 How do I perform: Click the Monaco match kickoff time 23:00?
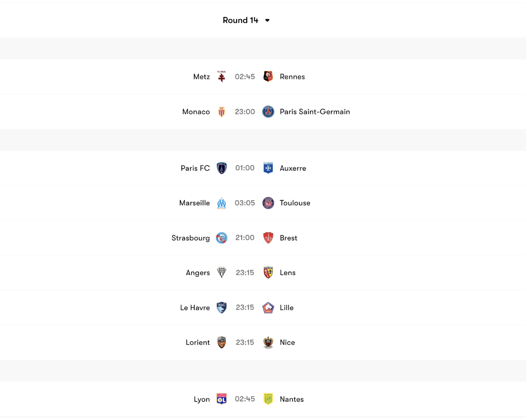(x=245, y=112)
